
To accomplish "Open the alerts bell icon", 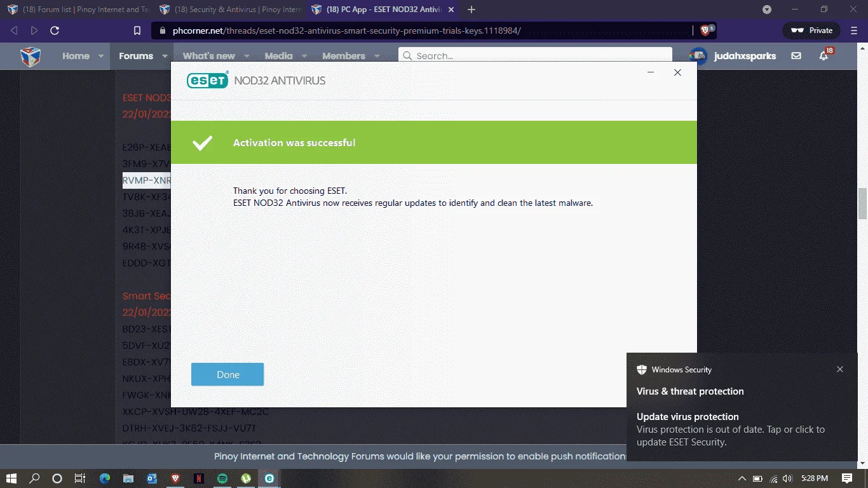I will coord(824,56).
